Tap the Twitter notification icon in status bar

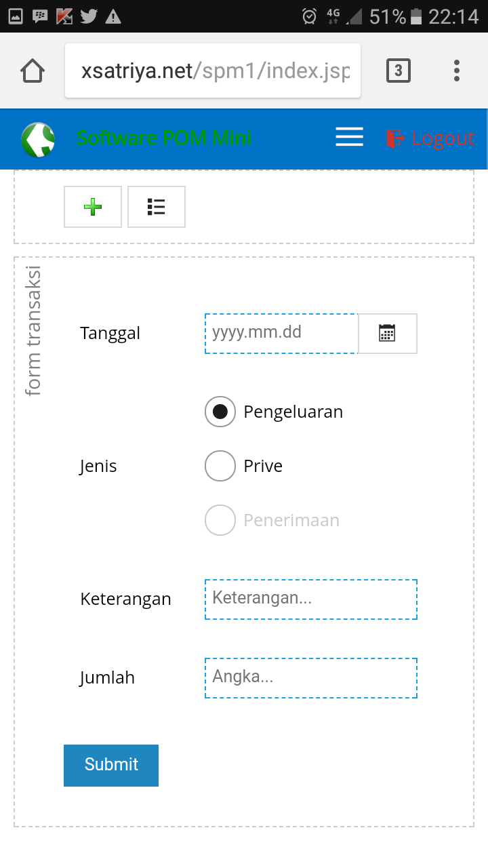pos(89,16)
